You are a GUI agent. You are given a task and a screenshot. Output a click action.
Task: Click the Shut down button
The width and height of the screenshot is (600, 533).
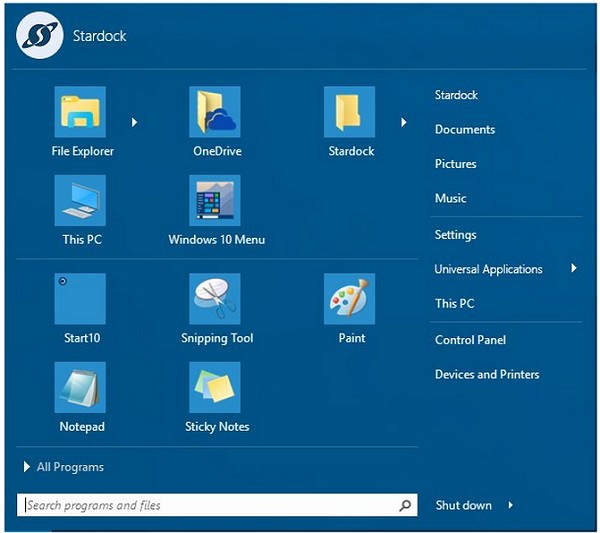[x=463, y=505]
